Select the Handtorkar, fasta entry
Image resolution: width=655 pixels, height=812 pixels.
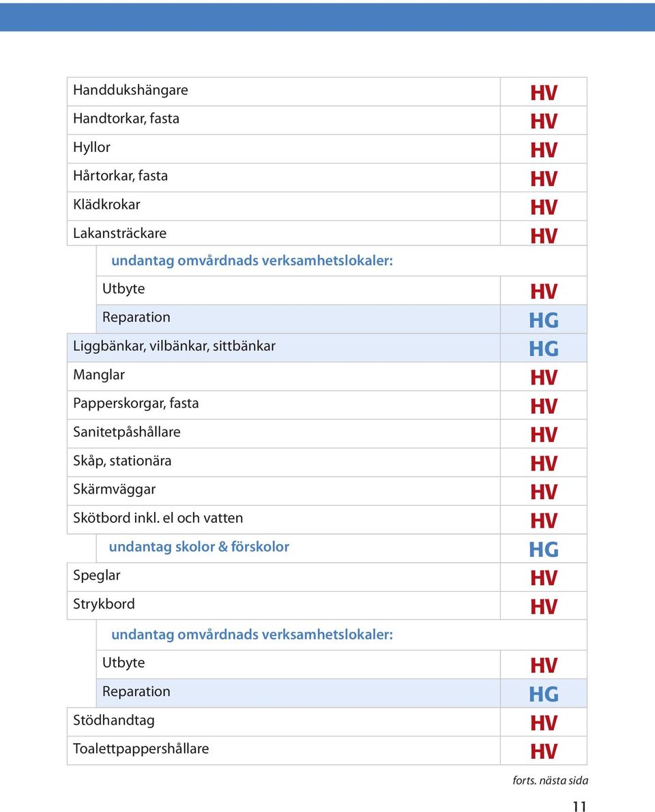126,119
